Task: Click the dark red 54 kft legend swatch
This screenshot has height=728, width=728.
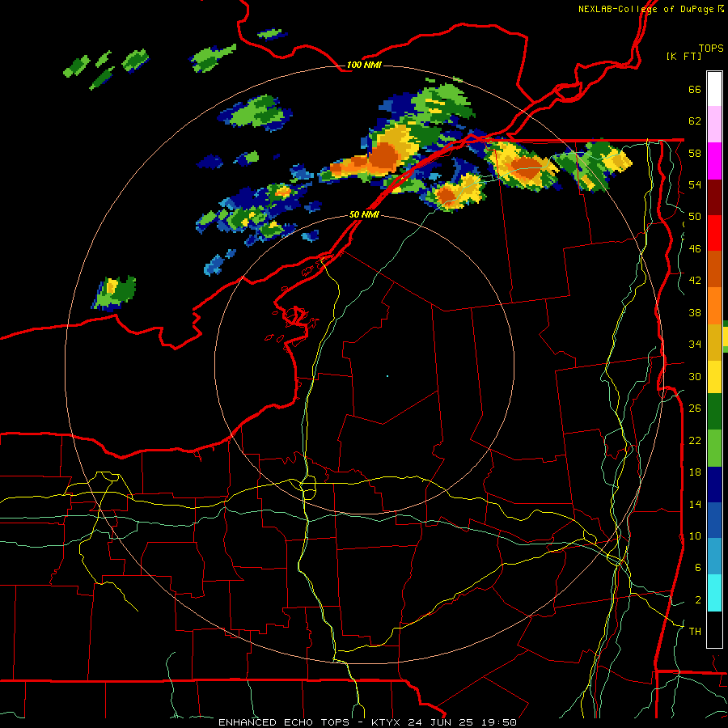Action: pyautogui.click(x=714, y=197)
